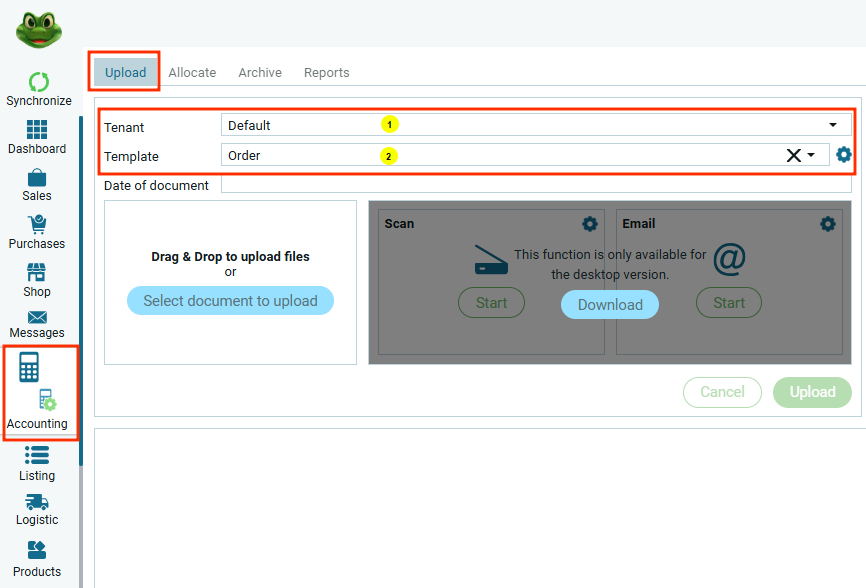Open template settings gear next to Order
The width and height of the screenshot is (866, 588).
[844, 154]
